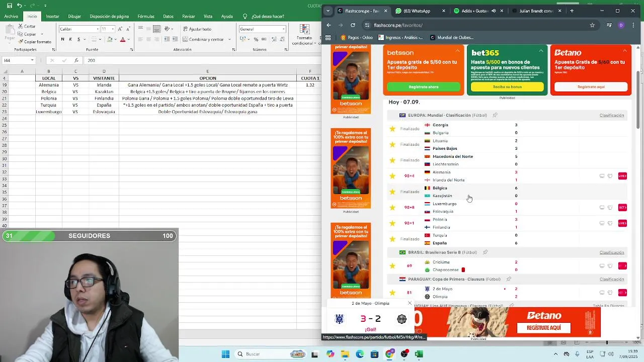Viewport: 644px width, 362px height.
Task: Unfavorite the Georgia vs Bulgaria match star
Action: point(392,129)
